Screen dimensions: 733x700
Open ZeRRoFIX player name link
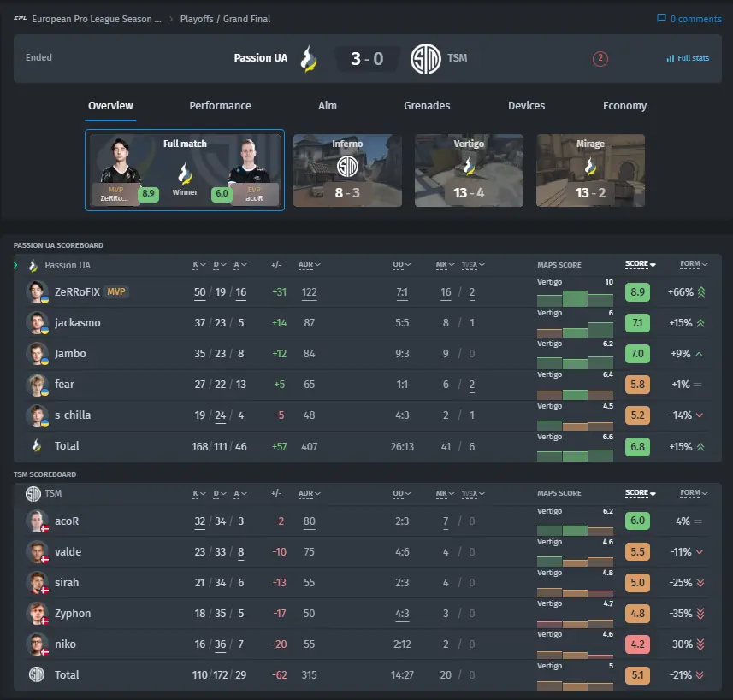coord(77,292)
